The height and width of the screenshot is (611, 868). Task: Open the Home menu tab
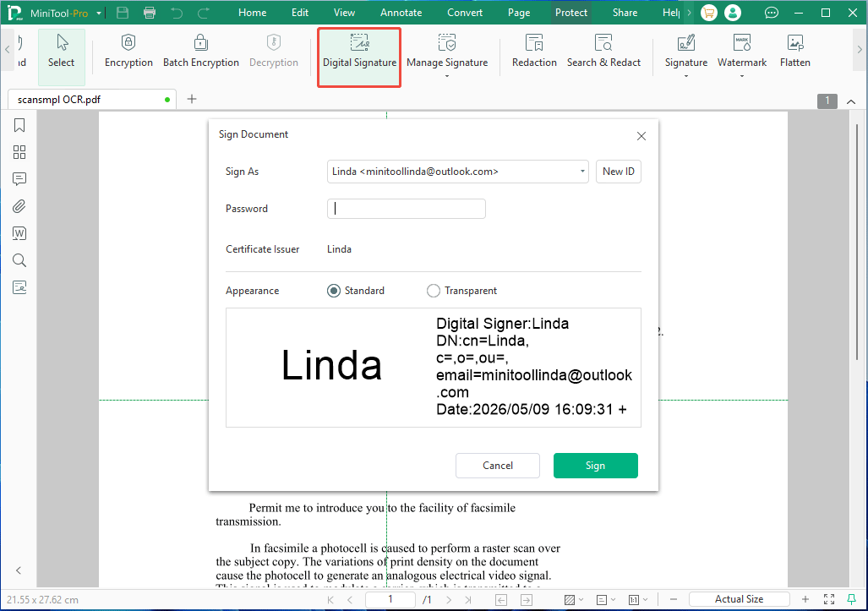pyautogui.click(x=253, y=13)
